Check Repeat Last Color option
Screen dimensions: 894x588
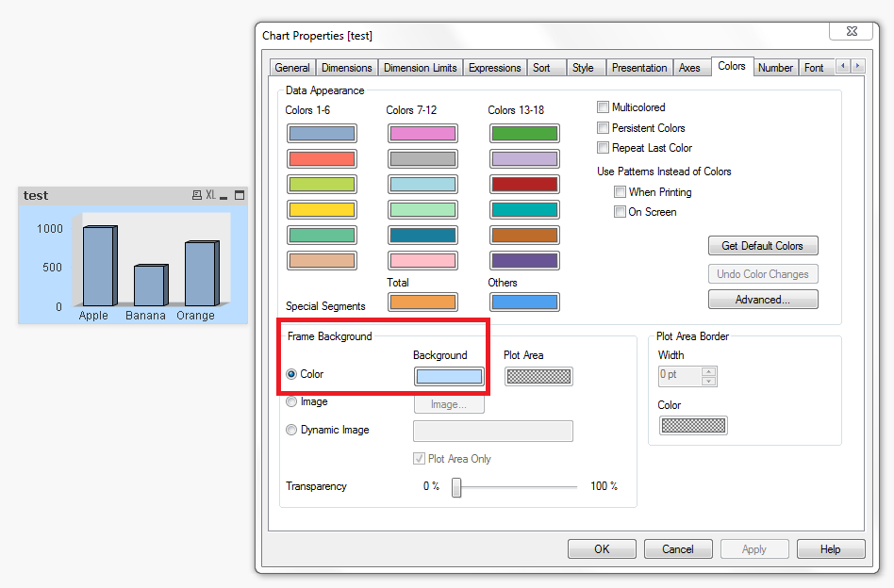tap(603, 148)
